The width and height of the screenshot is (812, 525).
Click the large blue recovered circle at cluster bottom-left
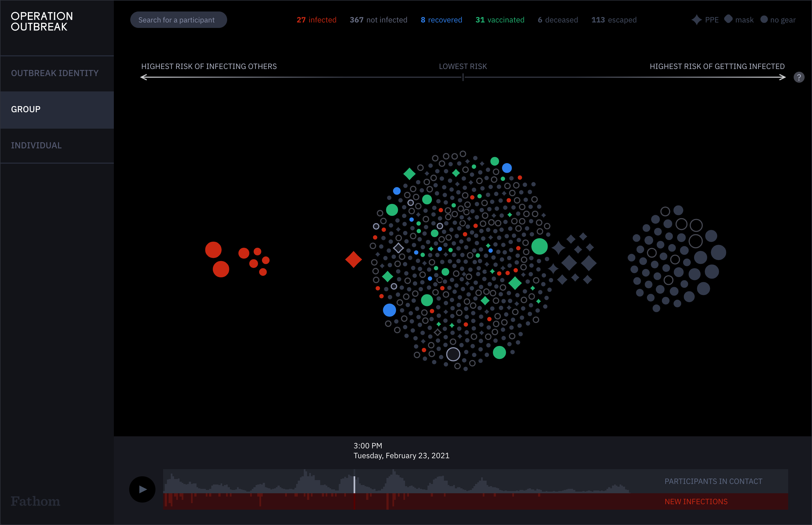[x=389, y=310]
